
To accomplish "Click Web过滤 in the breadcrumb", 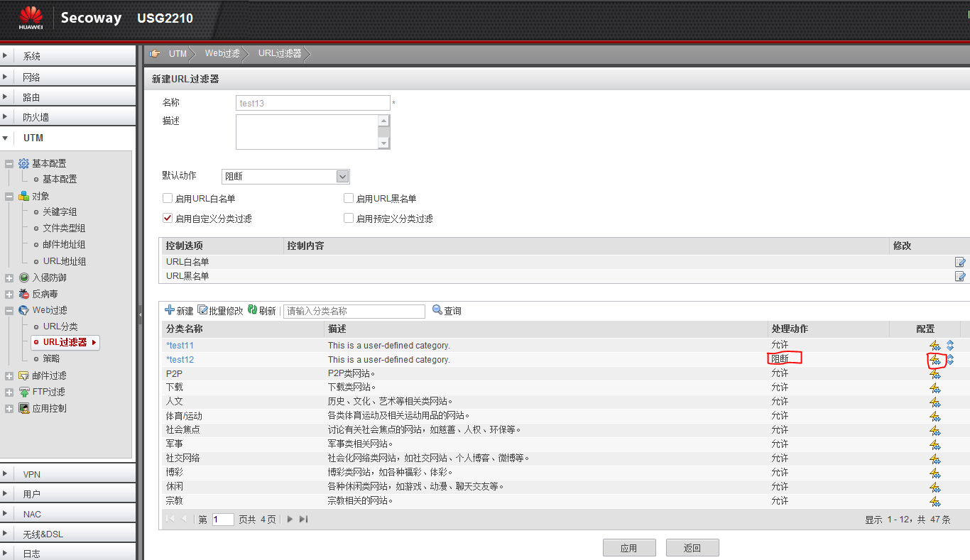I will point(222,53).
